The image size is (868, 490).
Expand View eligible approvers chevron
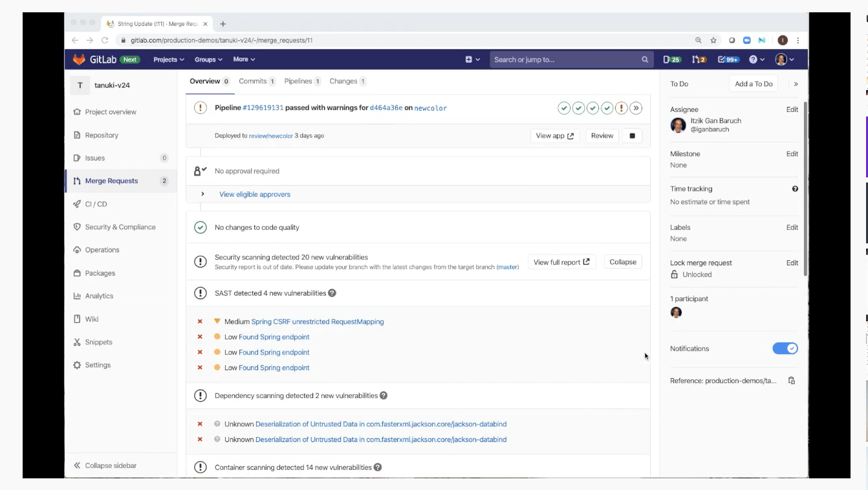point(202,194)
